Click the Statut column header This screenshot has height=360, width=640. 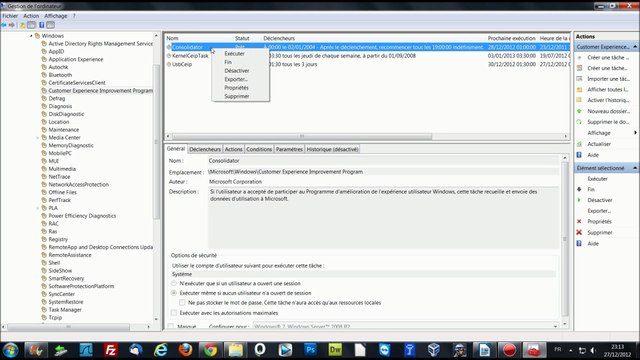pos(242,38)
